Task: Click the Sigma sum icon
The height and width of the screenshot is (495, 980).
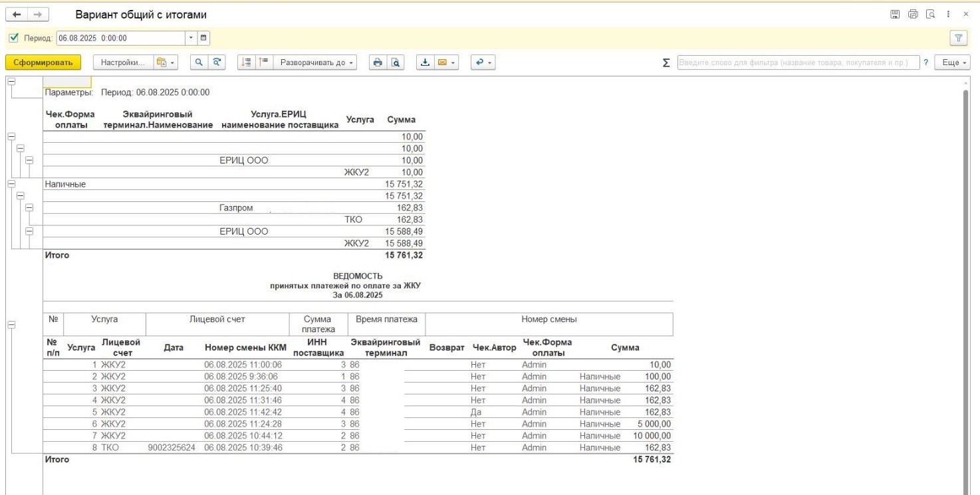Action: [666, 62]
